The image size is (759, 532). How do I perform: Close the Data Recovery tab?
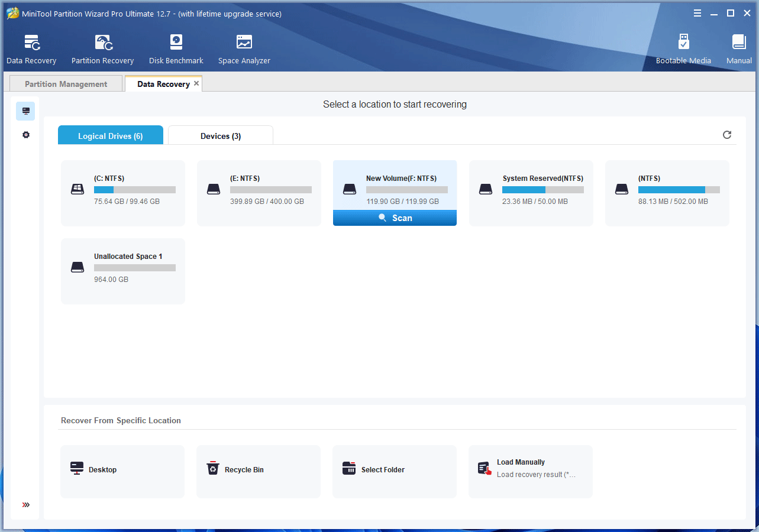click(196, 83)
